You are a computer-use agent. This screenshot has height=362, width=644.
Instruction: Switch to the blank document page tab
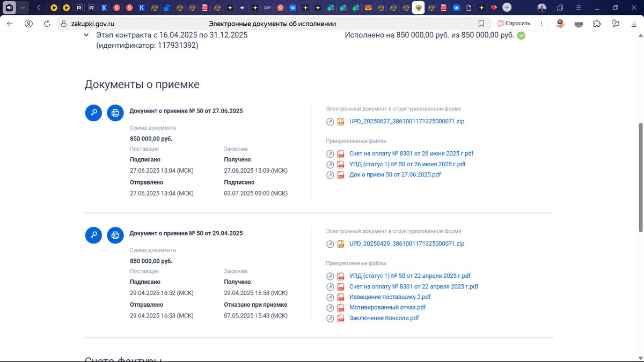click(x=469, y=8)
